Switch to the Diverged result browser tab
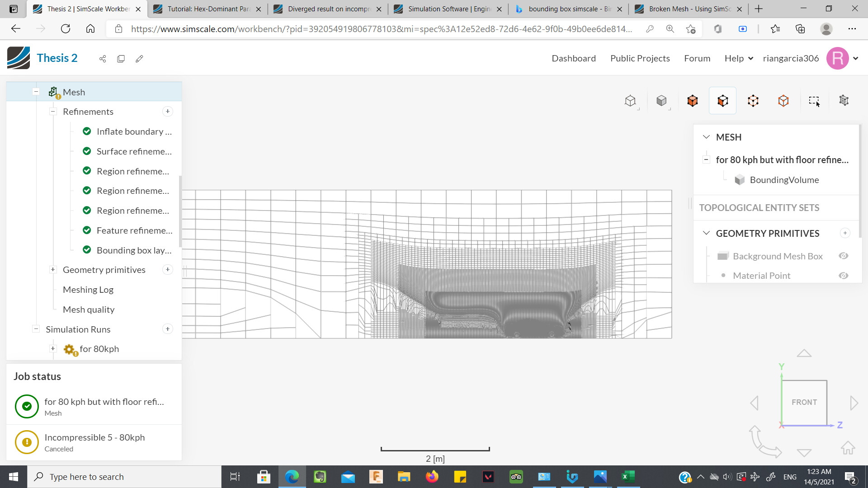The width and height of the screenshot is (868, 488). pyautogui.click(x=328, y=9)
